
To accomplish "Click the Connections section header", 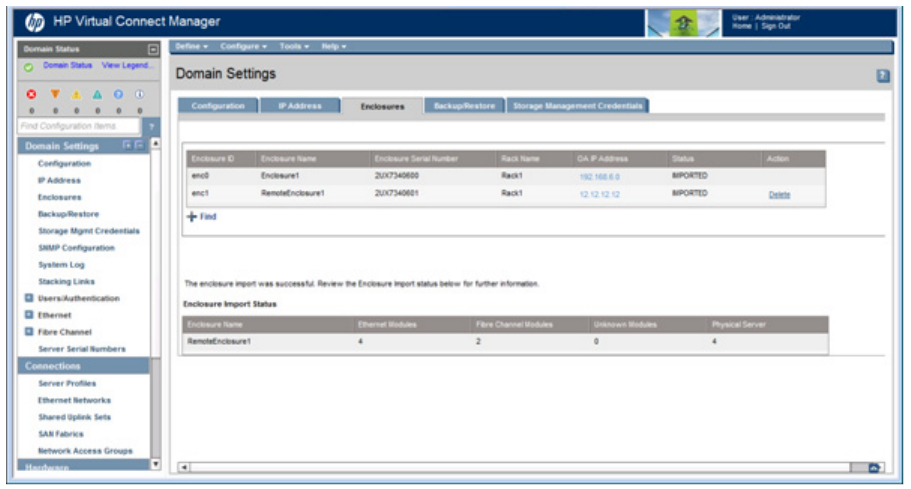I will [84, 366].
